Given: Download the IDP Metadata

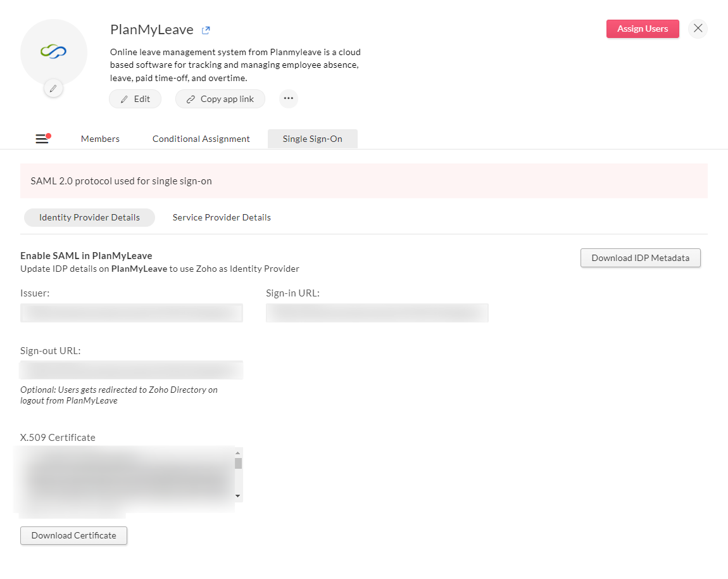Looking at the screenshot, I should (640, 258).
